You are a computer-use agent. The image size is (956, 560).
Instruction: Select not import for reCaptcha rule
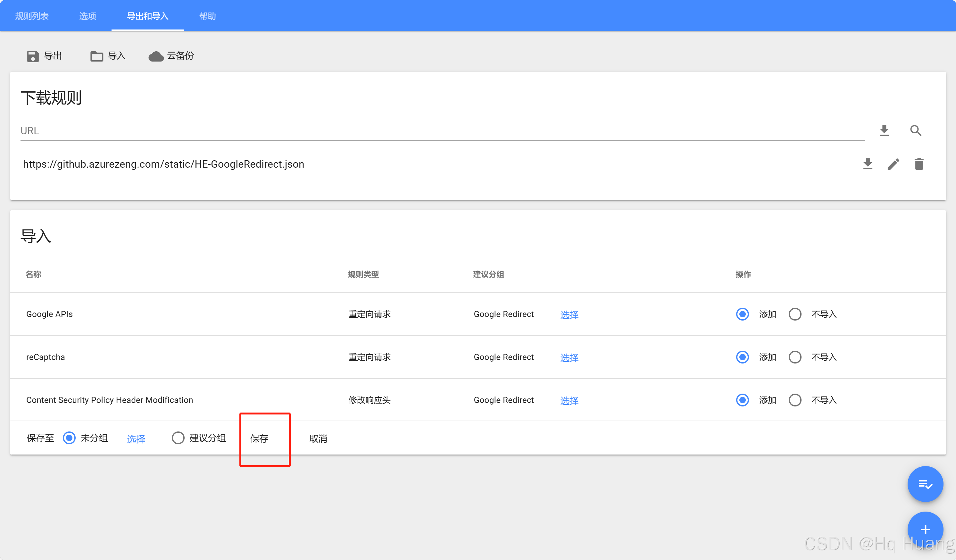click(795, 357)
